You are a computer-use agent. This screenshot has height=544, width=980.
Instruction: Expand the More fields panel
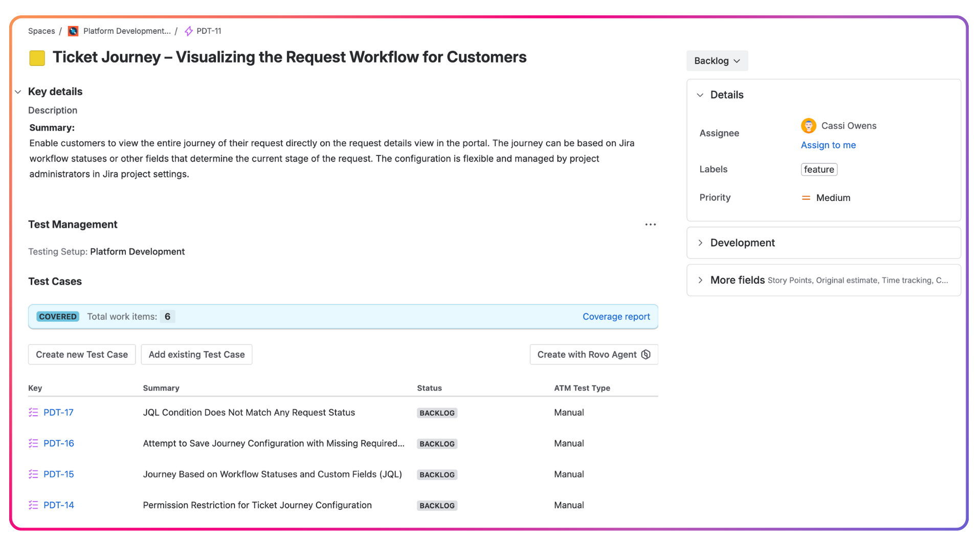tap(823, 280)
